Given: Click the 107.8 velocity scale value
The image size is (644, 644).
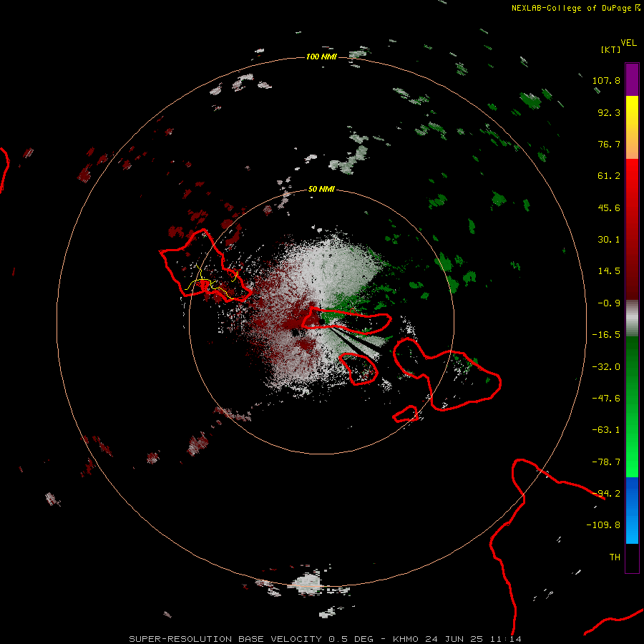Looking at the screenshot, I should coord(606,80).
